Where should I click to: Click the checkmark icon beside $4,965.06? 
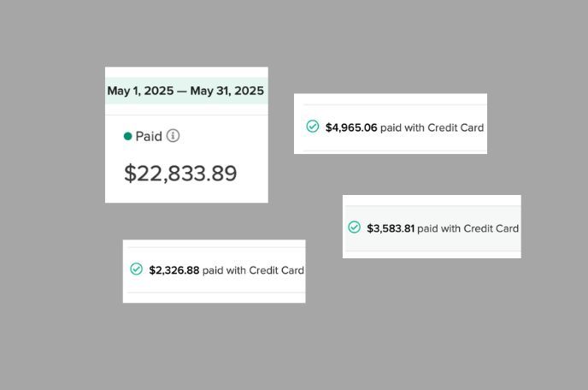tap(313, 127)
